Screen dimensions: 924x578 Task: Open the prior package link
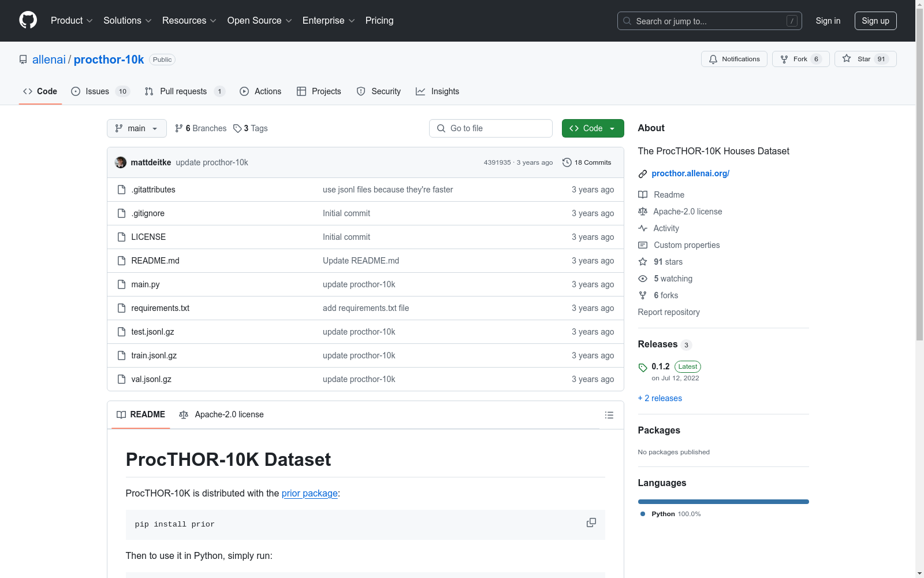(x=310, y=493)
